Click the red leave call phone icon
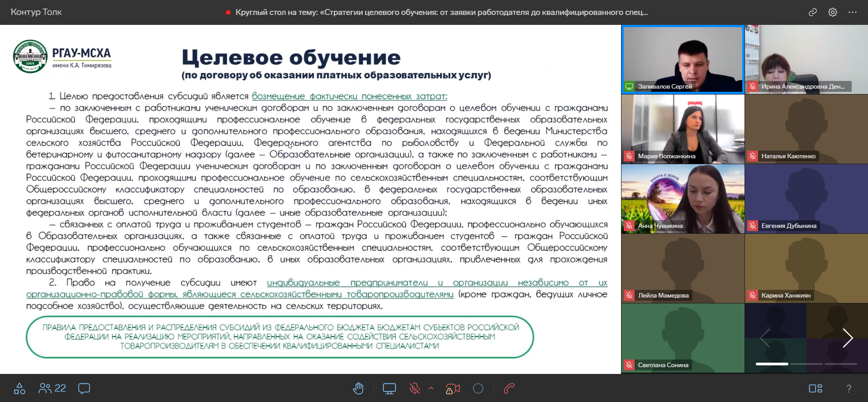Image resolution: width=868 pixels, height=402 pixels. 509,388
